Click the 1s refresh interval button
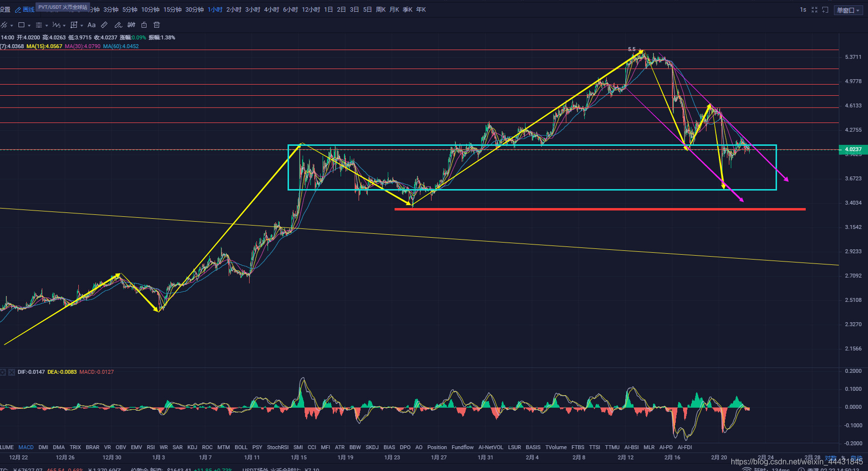 point(803,10)
